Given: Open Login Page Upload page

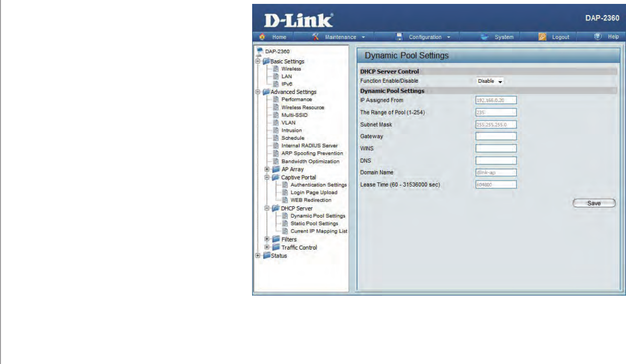Looking at the screenshot, I should point(314,192).
